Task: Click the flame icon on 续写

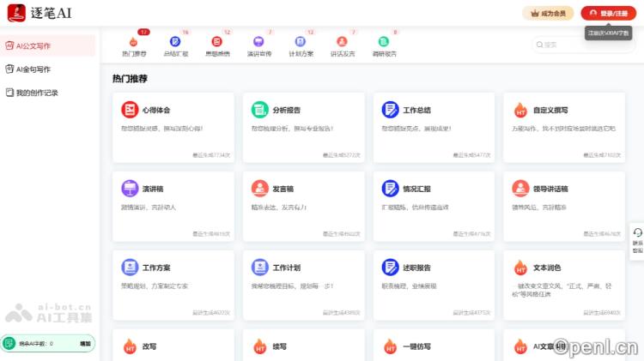Action: coord(259,346)
